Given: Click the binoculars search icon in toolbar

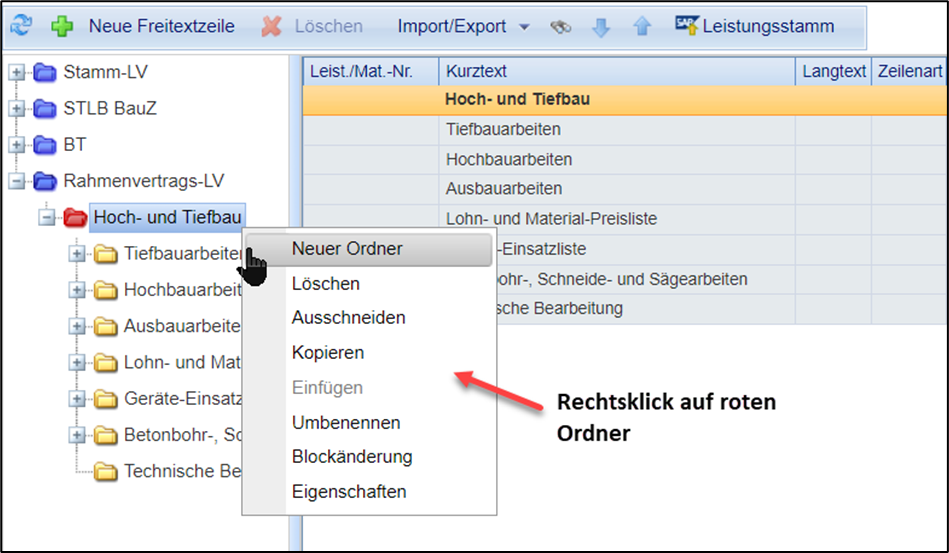Looking at the screenshot, I should 560,27.
